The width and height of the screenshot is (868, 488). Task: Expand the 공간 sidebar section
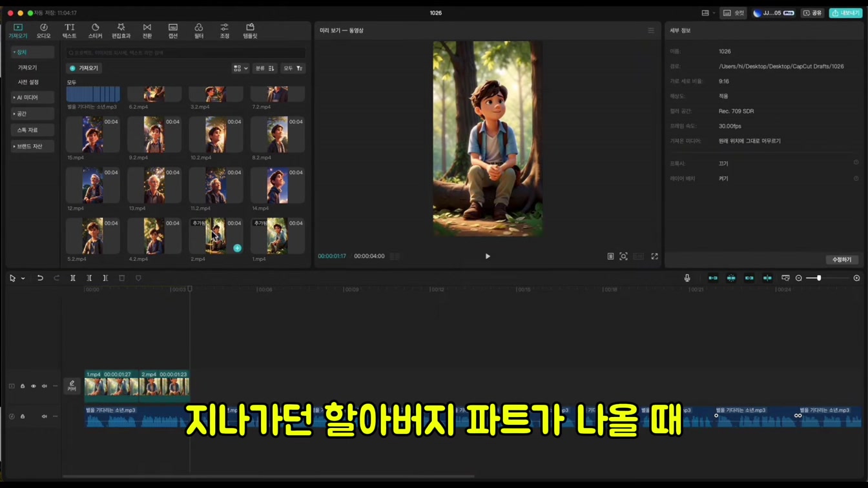coord(32,114)
